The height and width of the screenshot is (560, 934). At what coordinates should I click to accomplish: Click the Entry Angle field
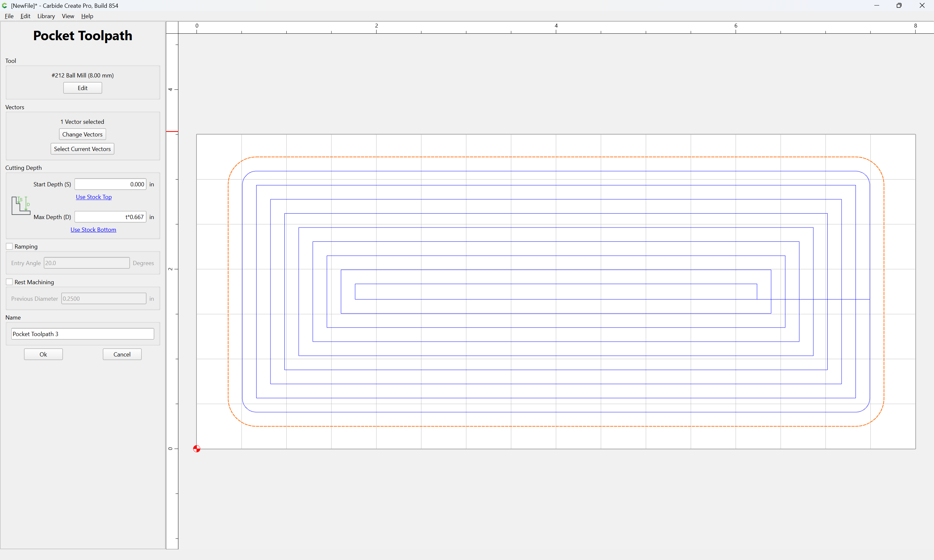(x=87, y=263)
